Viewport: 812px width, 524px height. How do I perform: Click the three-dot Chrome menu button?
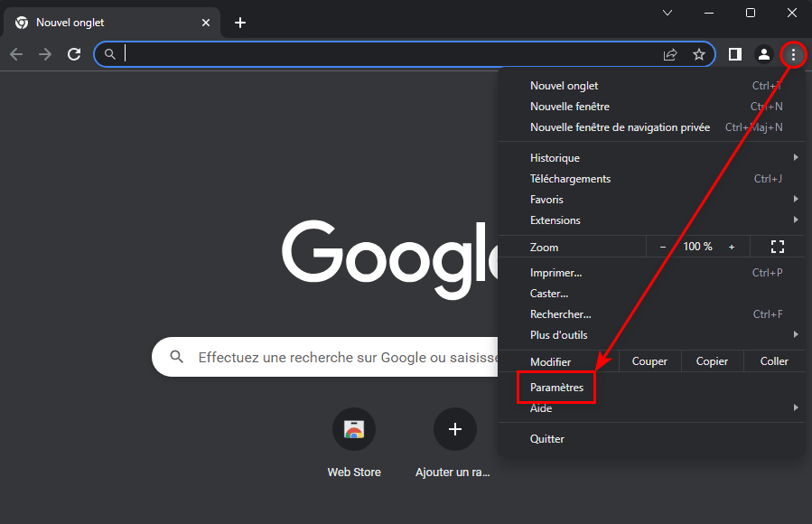pyautogui.click(x=793, y=54)
